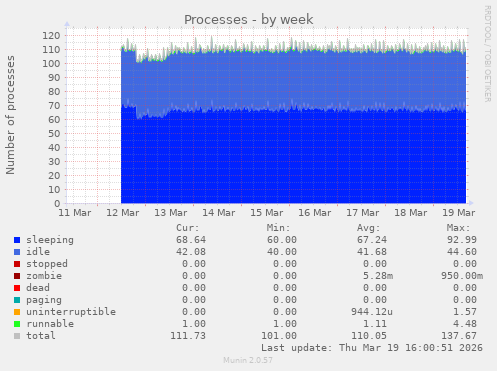The image size is (497, 371).
Task: Click uninterruptible maximum value 1.57
Action: (465, 312)
